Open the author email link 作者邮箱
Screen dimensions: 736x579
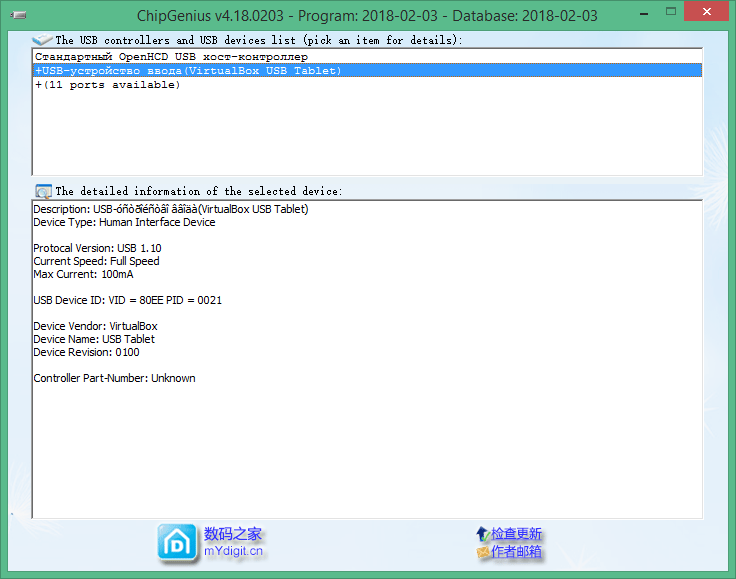pos(516,552)
